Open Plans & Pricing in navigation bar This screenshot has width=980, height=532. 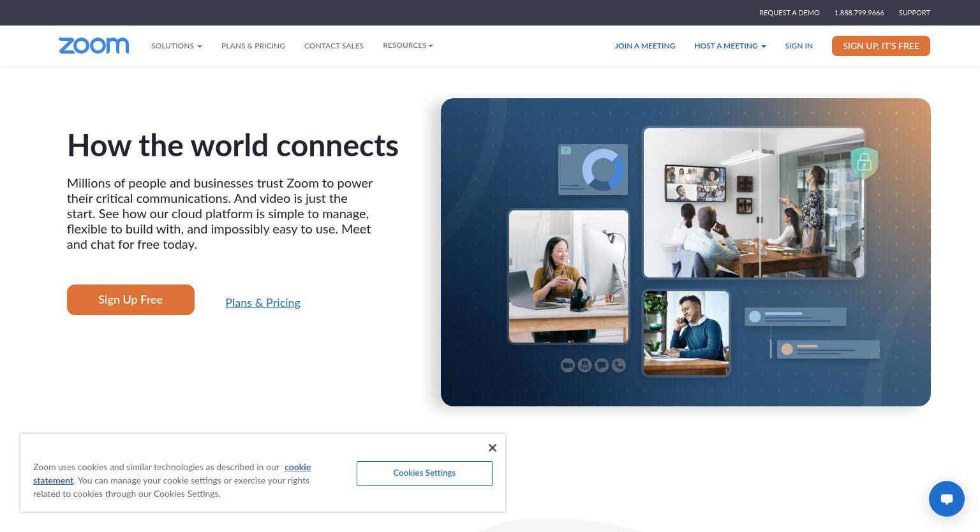pyautogui.click(x=253, y=46)
